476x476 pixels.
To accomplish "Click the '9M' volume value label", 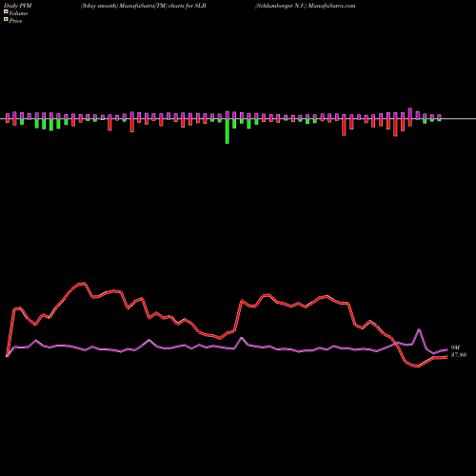I will click(x=455, y=347).
